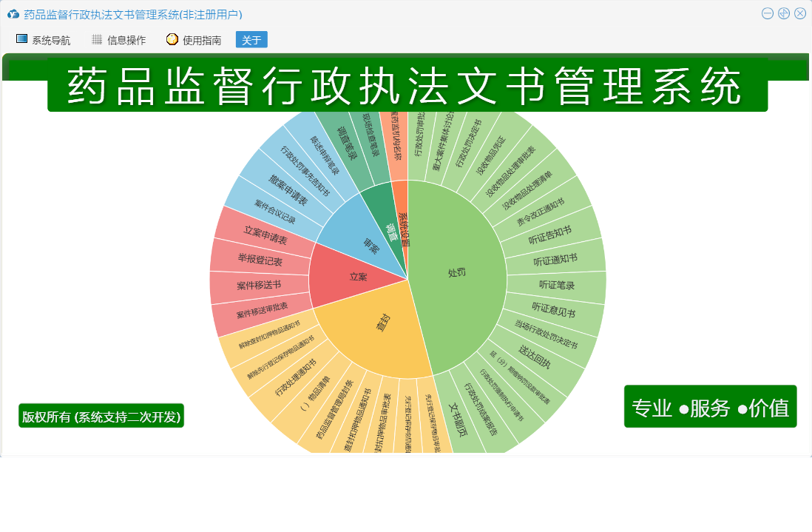Image resolution: width=812 pixels, height=532 pixels.
Task: Select the 举报登记表 segment
Action: coord(260,260)
